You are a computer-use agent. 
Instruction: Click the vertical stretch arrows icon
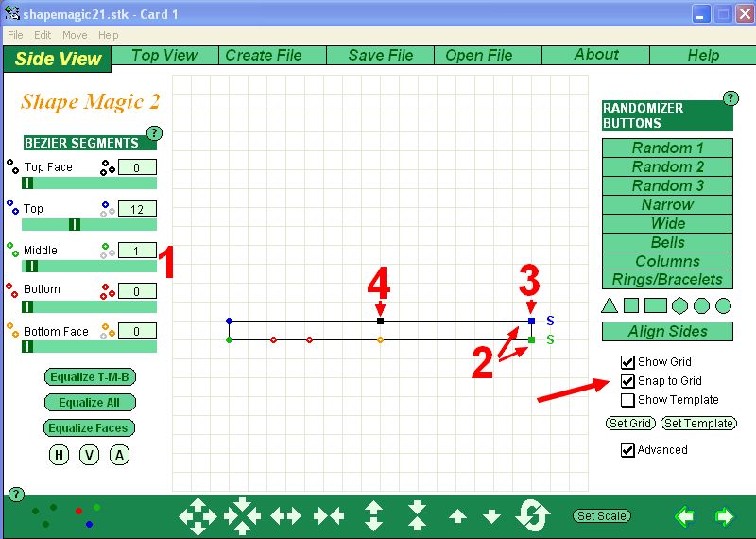tap(373, 516)
